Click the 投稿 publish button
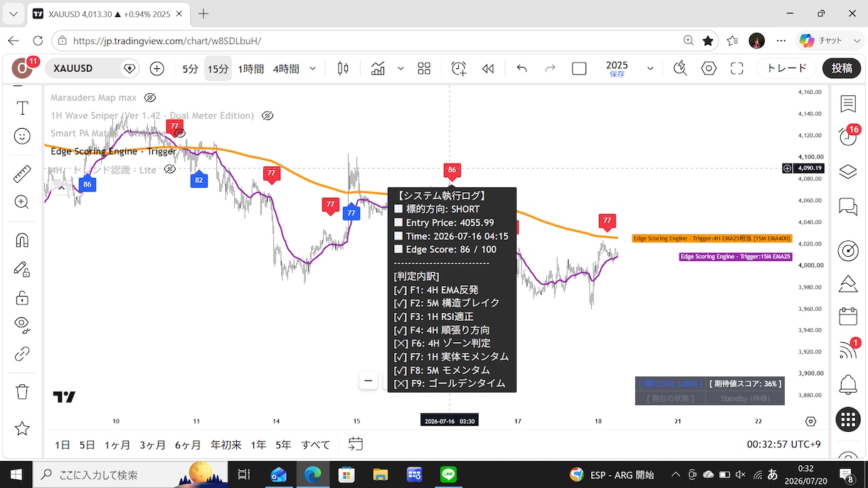This screenshot has height=488, width=868. [842, 68]
